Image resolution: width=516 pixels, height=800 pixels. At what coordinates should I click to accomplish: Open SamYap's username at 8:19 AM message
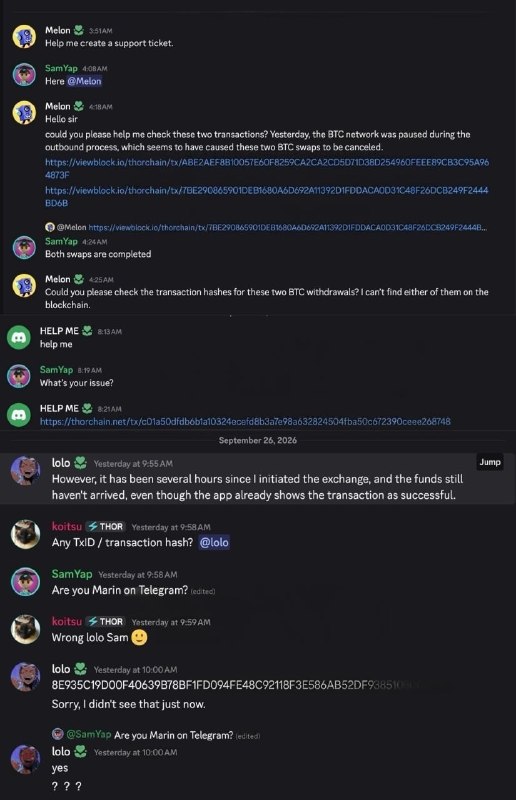[x=57, y=369]
